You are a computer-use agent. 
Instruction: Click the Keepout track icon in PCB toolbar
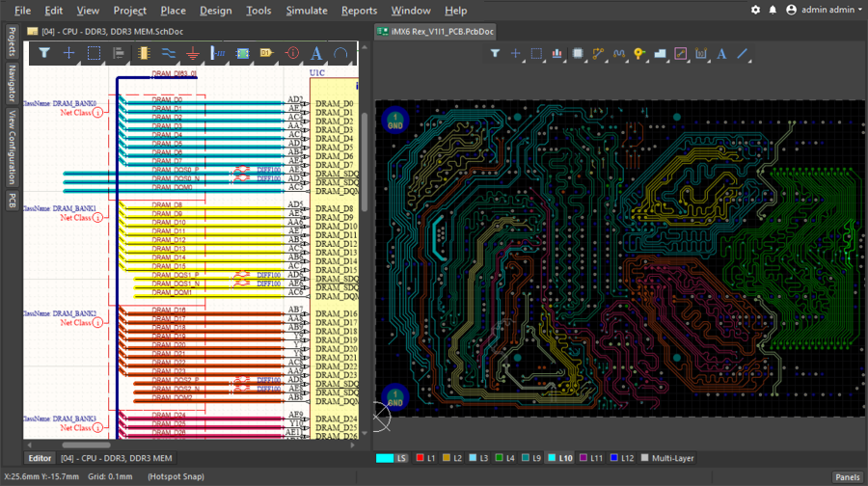pyautogui.click(x=680, y=54)
